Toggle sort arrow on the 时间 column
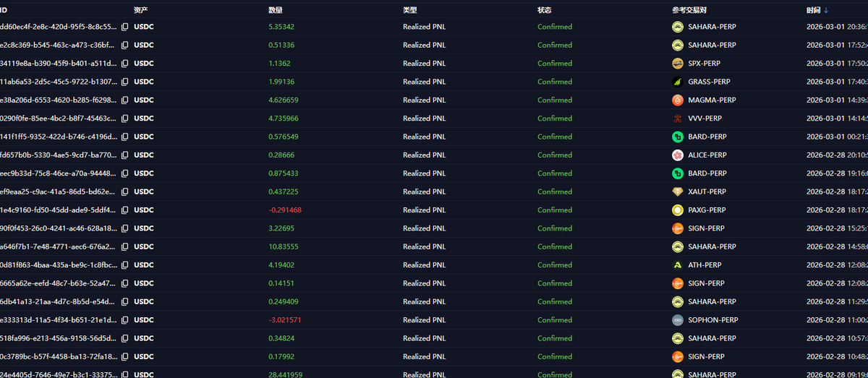 point(826,10)
